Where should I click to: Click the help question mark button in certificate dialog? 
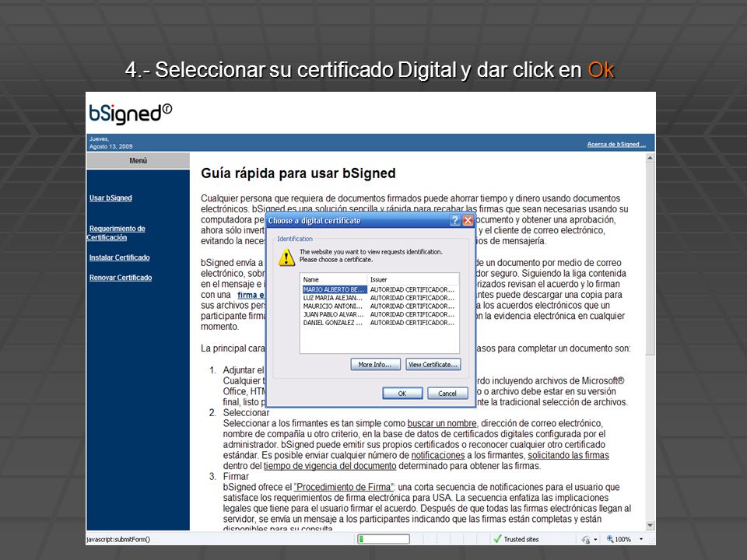(455, 220)
